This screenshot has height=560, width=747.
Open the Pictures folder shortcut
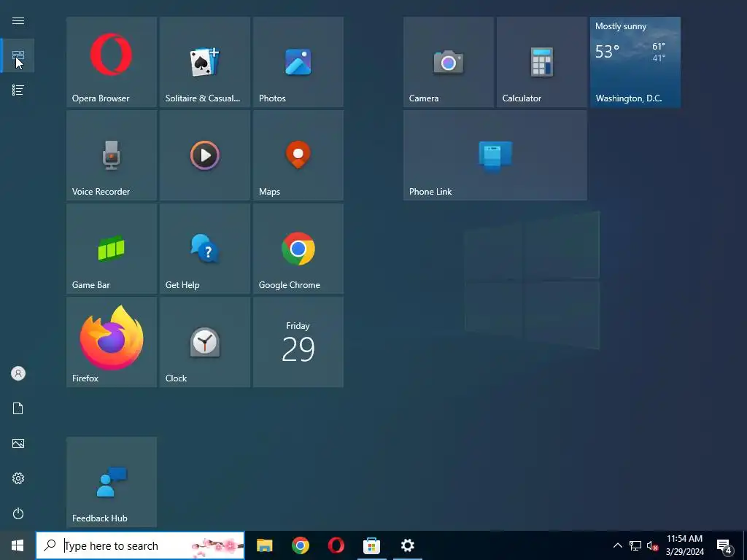click(18, 443)
